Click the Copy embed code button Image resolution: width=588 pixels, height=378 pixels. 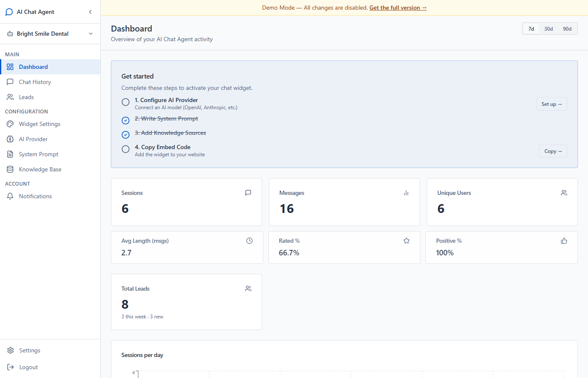coord(553,151)
